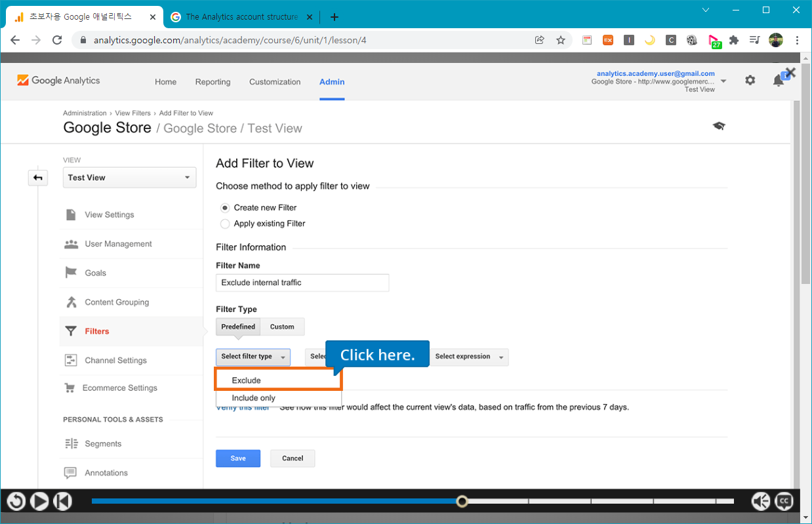Switch to the Predefined filter type
812x524 pixels.
click(238, 327)
